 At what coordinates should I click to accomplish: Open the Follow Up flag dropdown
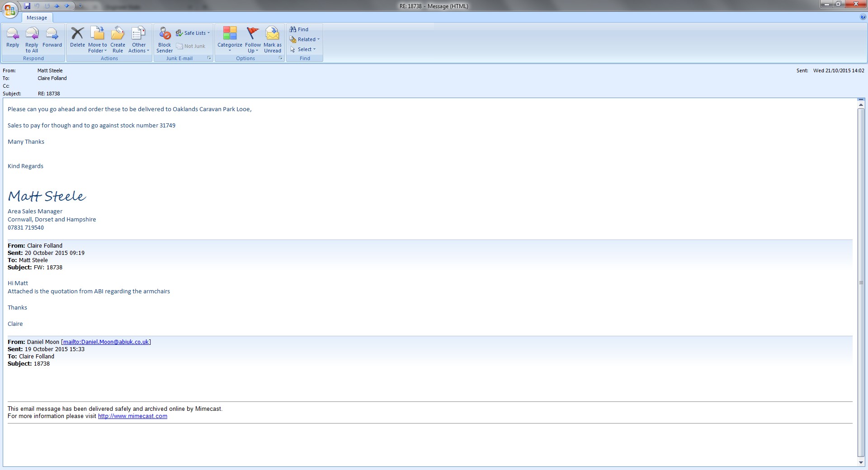(x=253, y=48)
